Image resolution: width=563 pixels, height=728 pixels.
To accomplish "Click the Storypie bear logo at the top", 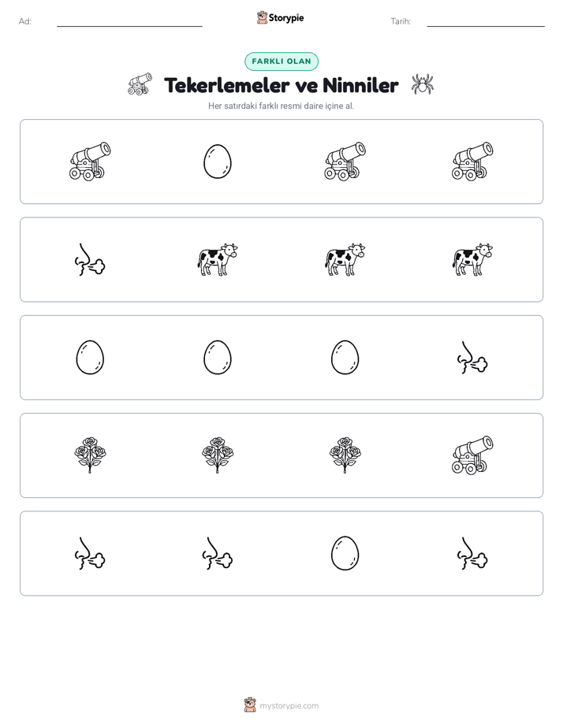I will point(262,17).
